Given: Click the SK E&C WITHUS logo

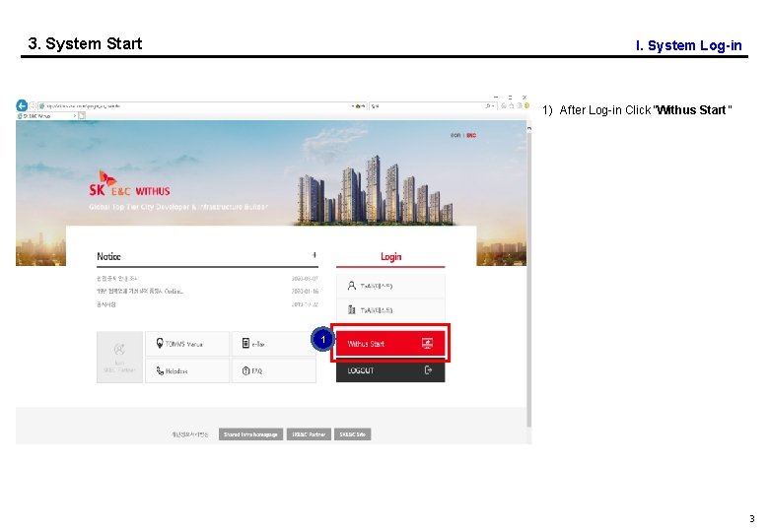Looking at the screenshot, I should pos(129,184).
